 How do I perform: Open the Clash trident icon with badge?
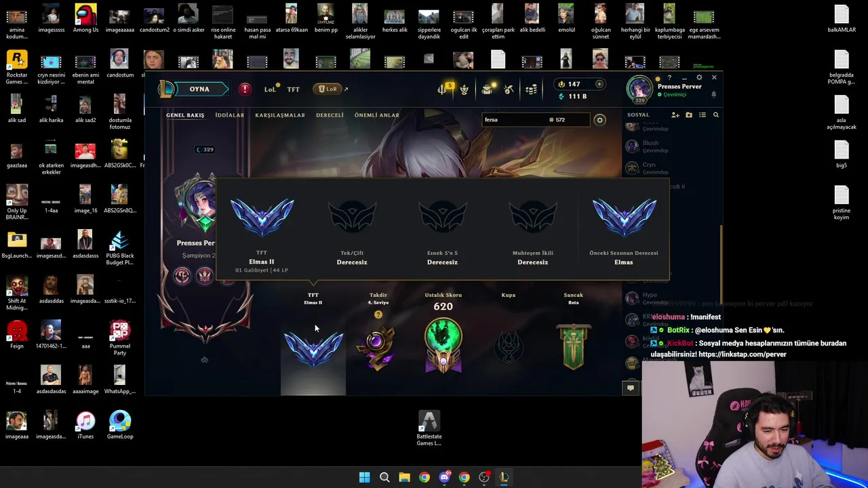coord(443,89)
